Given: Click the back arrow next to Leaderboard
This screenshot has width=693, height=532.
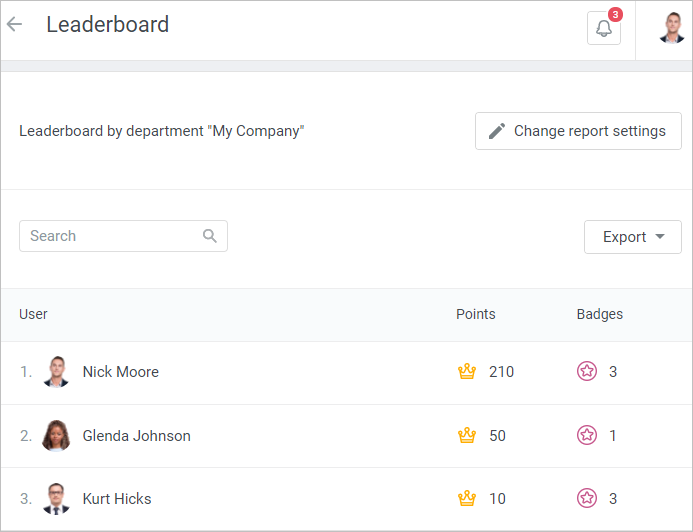Looking at the screenshot, I should tap(15, 25).
